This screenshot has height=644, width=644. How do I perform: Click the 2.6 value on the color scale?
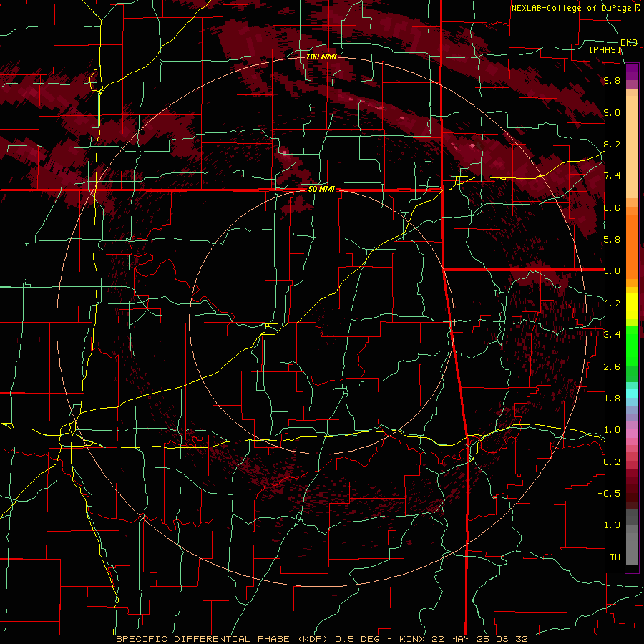tap(612, 366)
